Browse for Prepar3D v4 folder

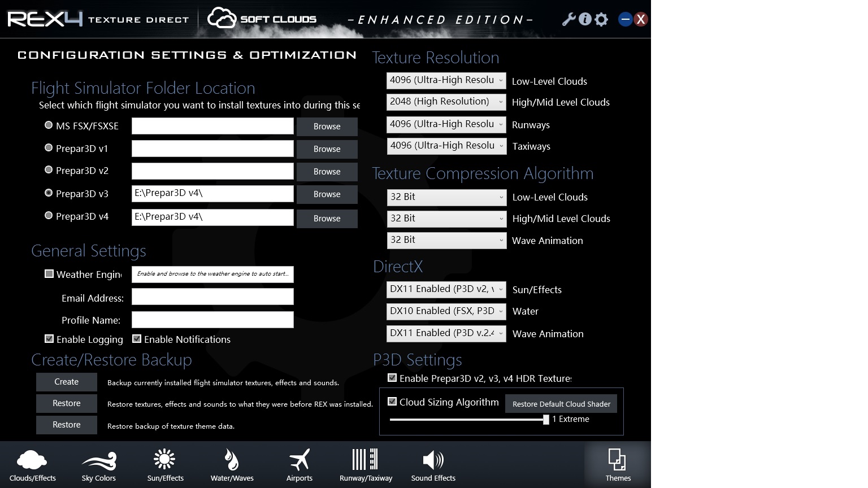pos(327,219)
